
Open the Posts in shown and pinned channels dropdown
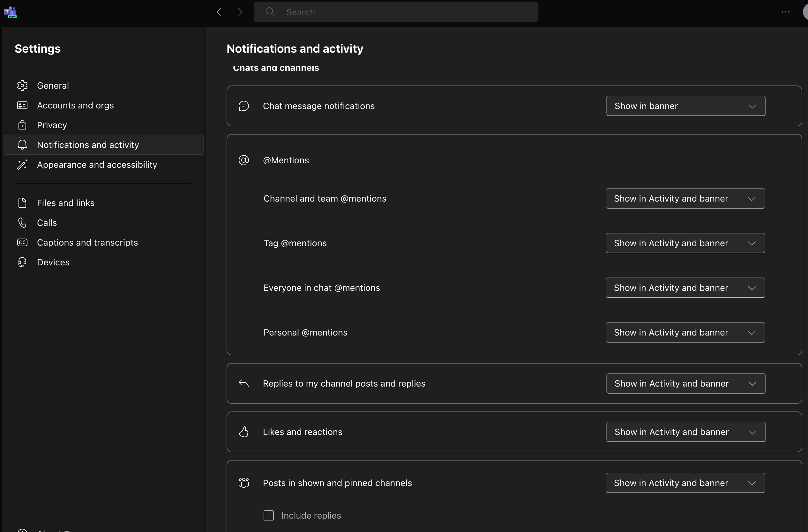[685, 483]
